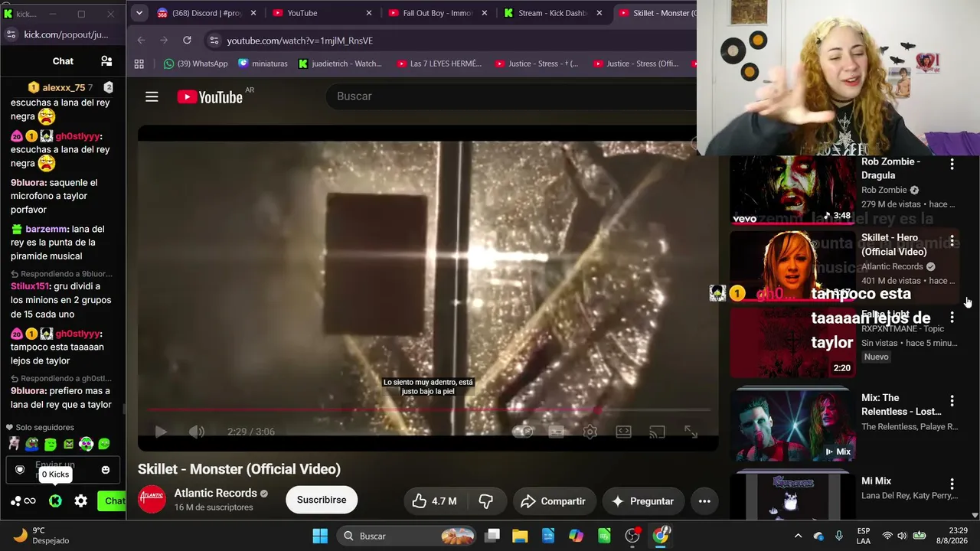Click the Preguntar button

pos(642,501)
